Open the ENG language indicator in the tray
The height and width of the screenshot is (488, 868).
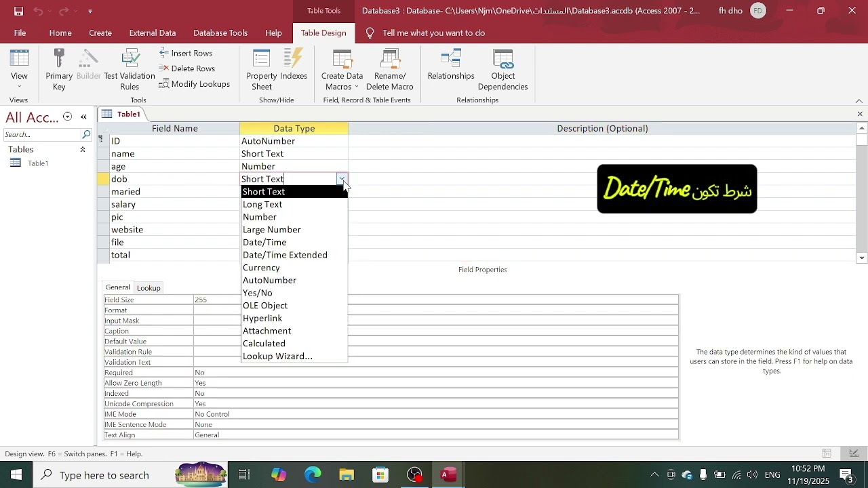tap(772, 475)
